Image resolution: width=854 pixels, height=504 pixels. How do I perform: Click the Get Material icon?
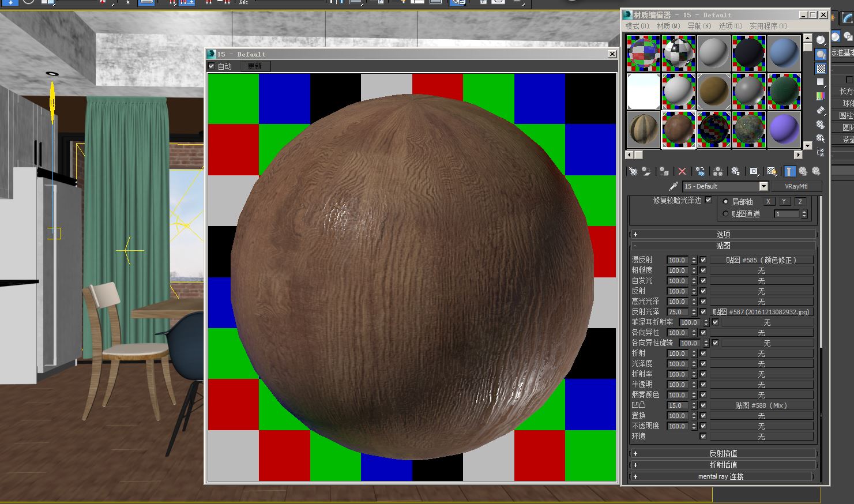pos(633,171)
